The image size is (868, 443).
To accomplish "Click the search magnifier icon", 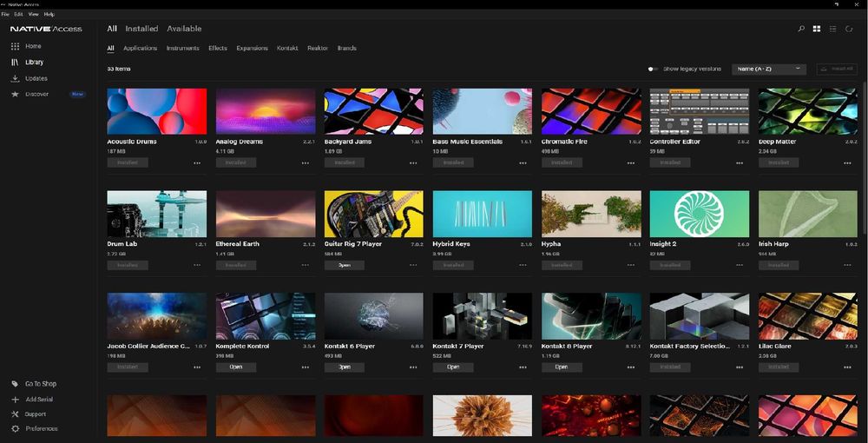I will 801,29.
